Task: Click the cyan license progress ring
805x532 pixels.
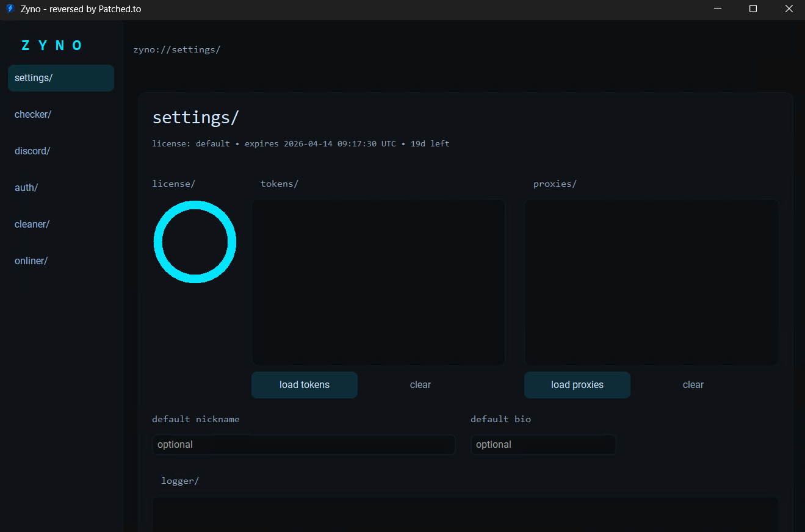Action: [x=195, y=242]
